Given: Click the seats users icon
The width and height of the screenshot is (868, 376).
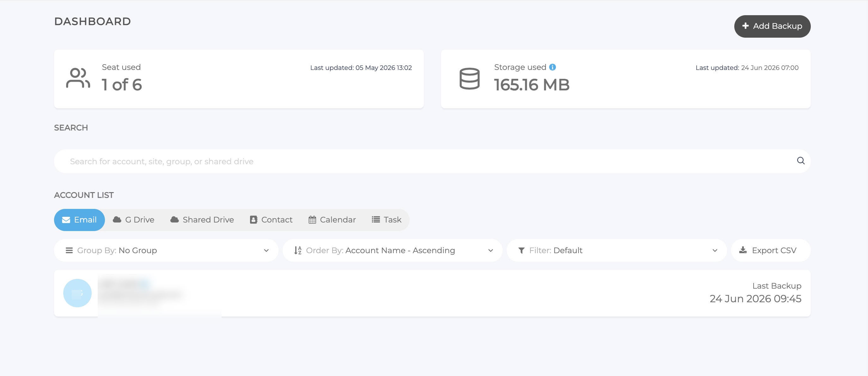Looking at the screenshot, I should click(78, 78).
